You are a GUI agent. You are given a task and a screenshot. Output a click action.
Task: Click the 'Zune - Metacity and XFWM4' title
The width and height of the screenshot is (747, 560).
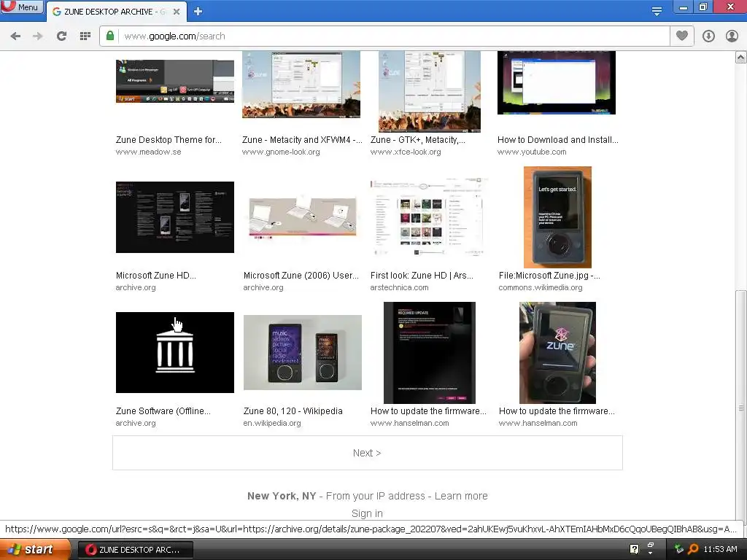pyautogui.click(x=301, y=139)
